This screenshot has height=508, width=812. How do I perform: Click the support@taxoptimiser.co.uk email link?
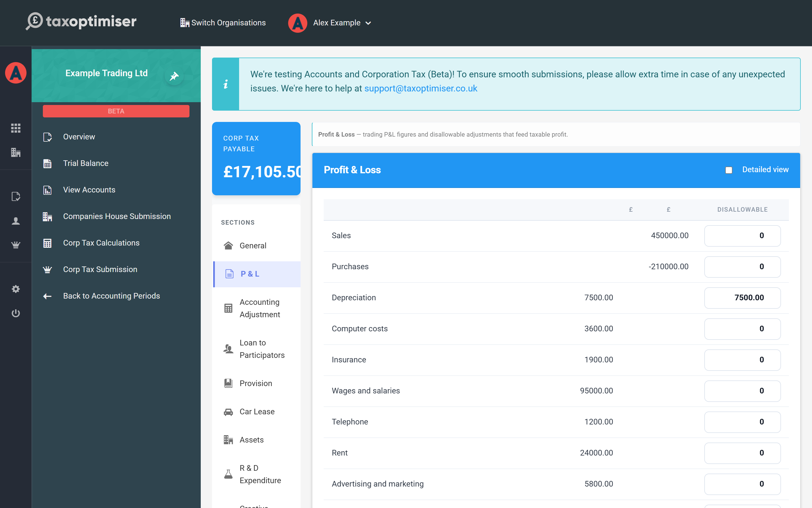421,88
